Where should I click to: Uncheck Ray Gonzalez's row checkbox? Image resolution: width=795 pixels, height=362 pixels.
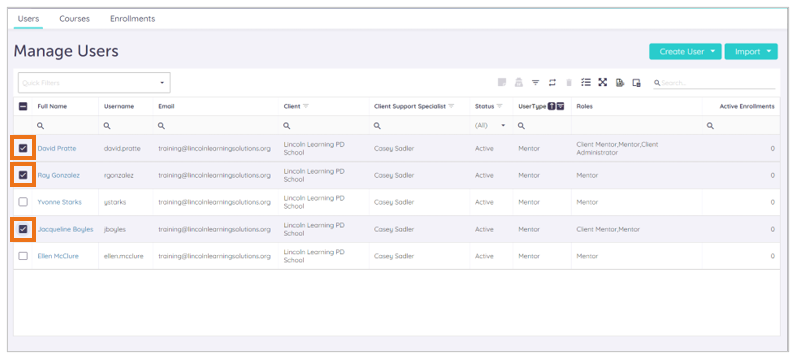tap(23, 175)
